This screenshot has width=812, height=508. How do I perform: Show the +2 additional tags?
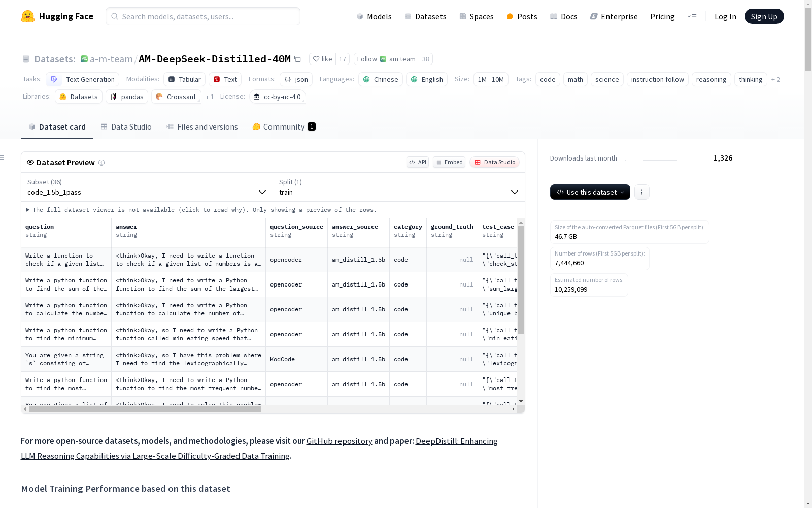click(x=775, y=79)
